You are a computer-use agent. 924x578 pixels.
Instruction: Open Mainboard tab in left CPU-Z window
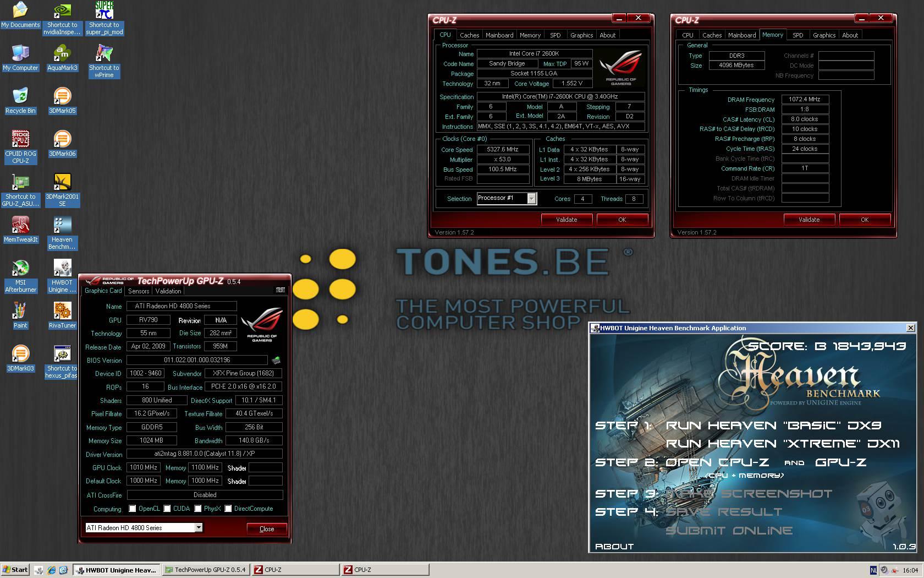[x=499, y=35]
